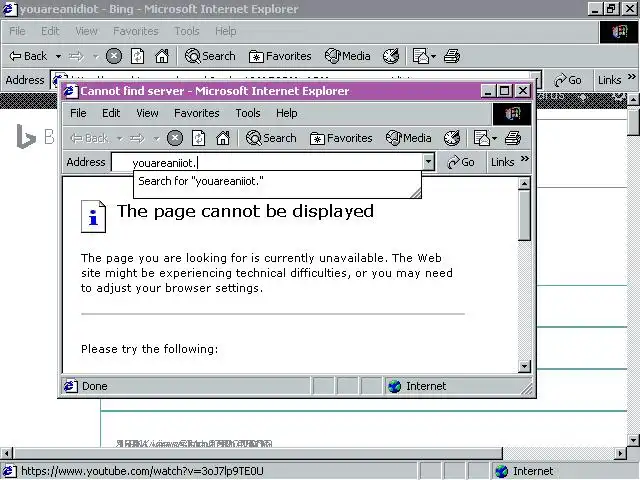Open Favorites menu in Bing window
640x480 pixels.
(x=136, y=31)
